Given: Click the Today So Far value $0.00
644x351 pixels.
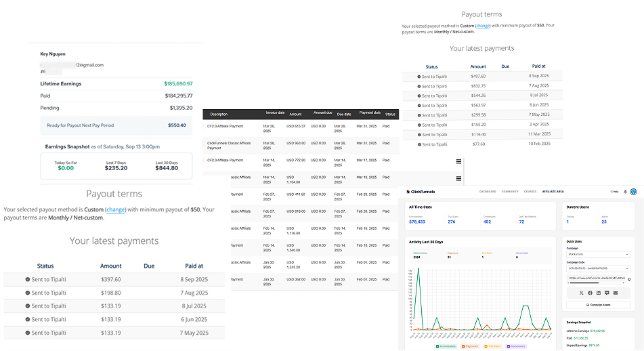Looking at the screenshot, I should pyautogui.click(x=66, y=168).
